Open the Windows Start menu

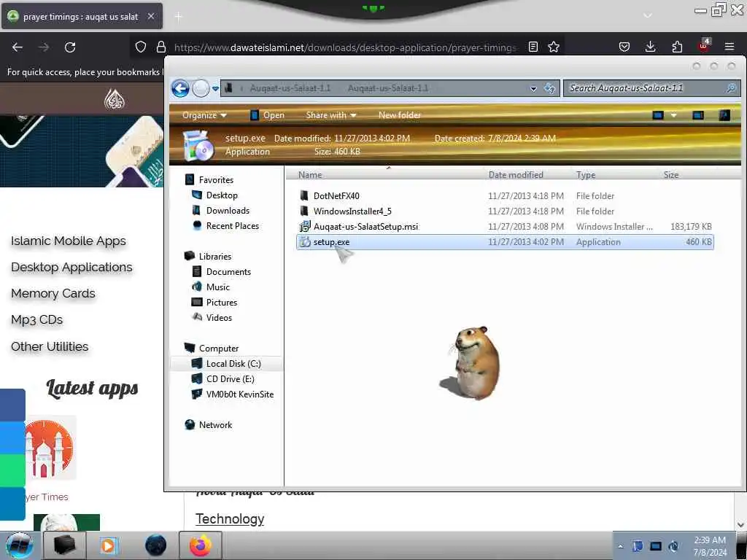pyautogui.click(x=19, y=545)
